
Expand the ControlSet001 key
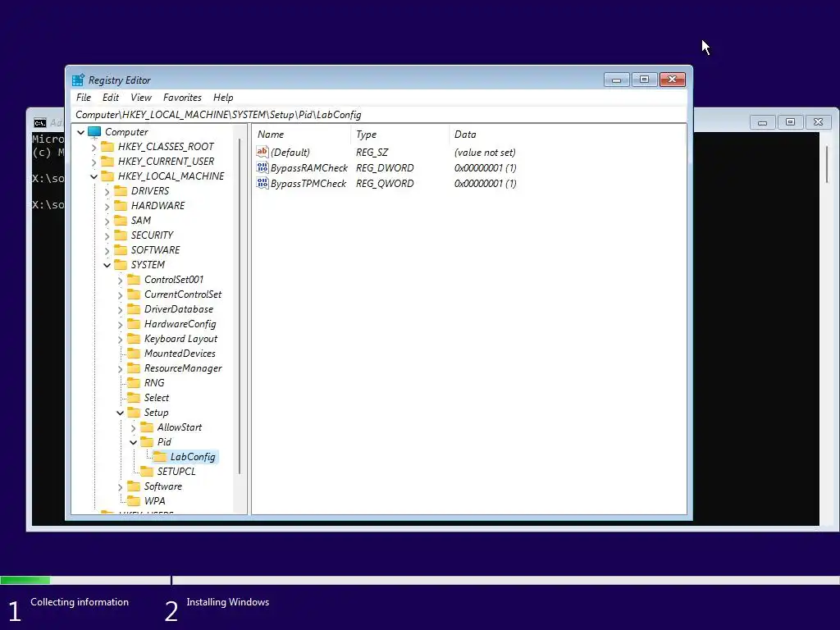120,280
